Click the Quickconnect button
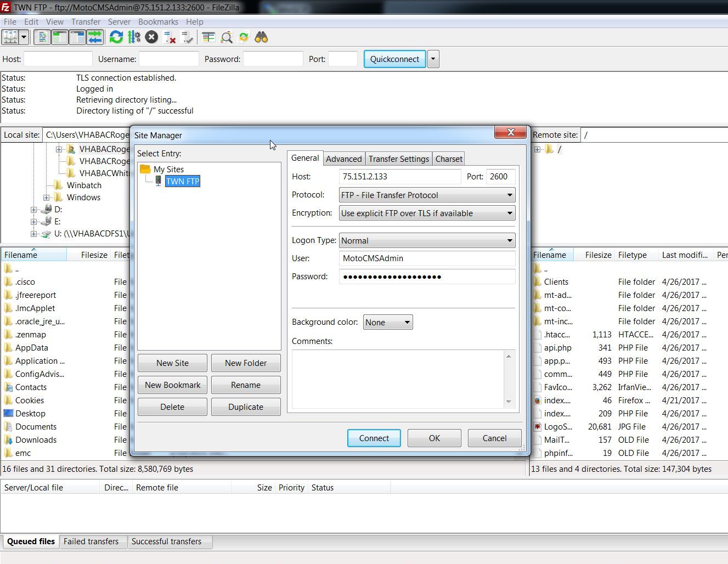 pos(394,59)
